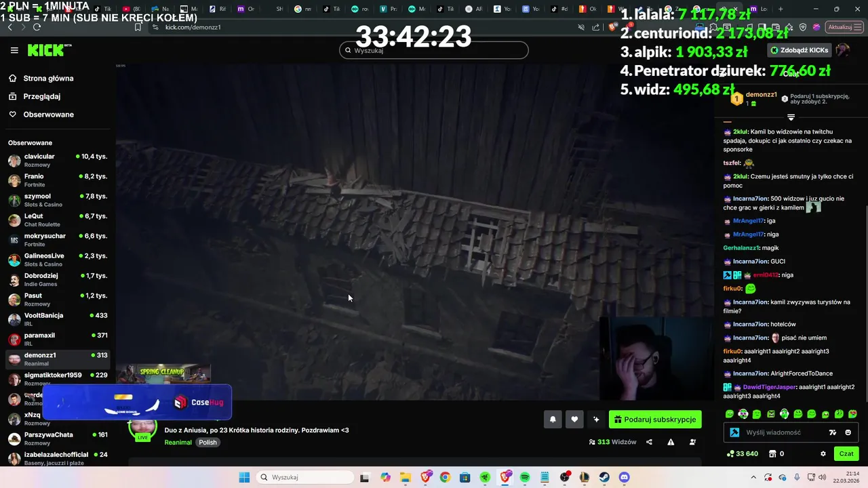Viewport: 868px width, 488px height.
Task: Open the shop icon next to 0
Action: [x=772, y=453]
